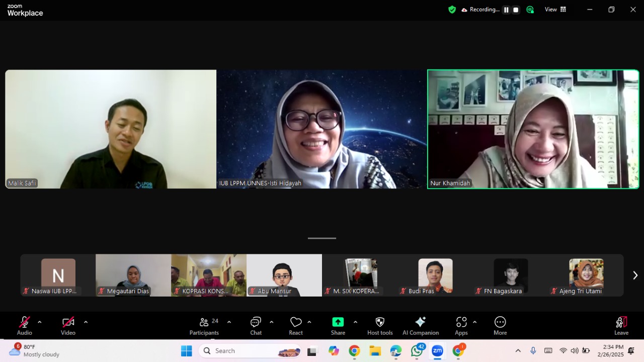
Task: Expand the React options chevron
Action: coord(309,322)
